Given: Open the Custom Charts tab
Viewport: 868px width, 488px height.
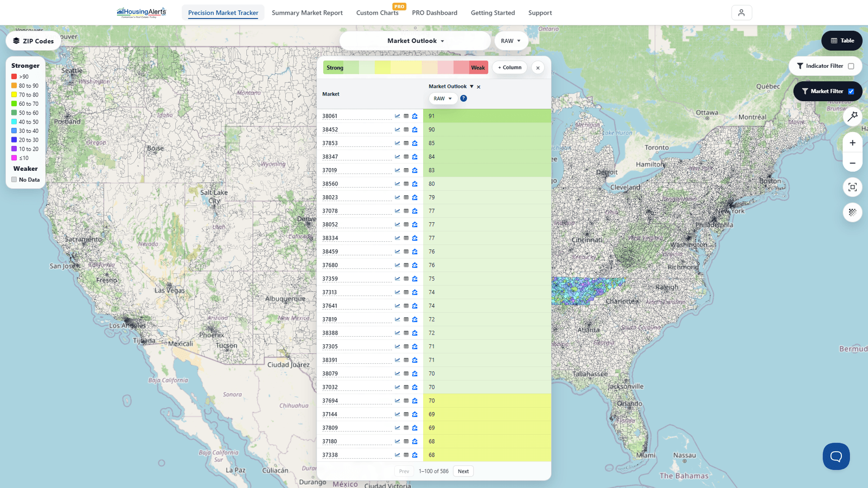Looking at the screenshot, I should (x=378, y=12).
